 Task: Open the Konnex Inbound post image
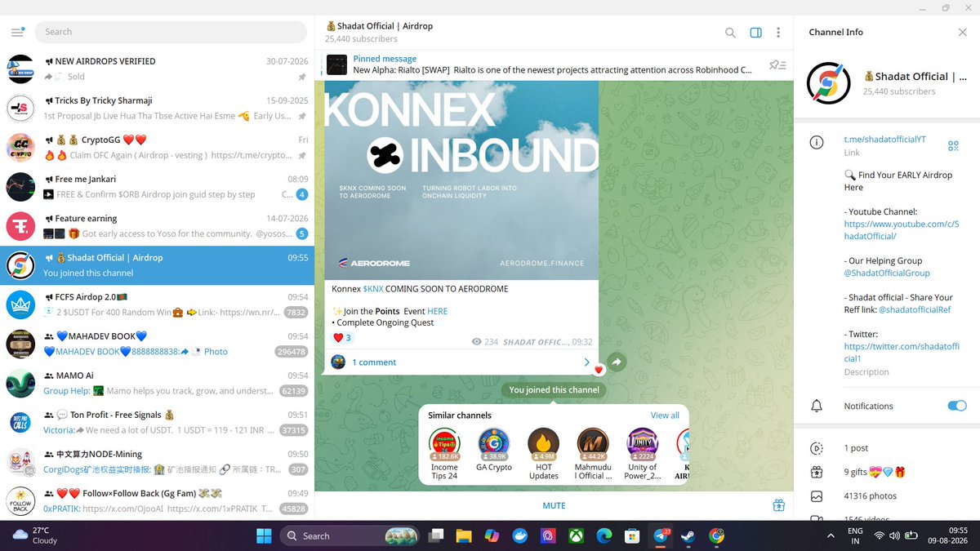461,180
